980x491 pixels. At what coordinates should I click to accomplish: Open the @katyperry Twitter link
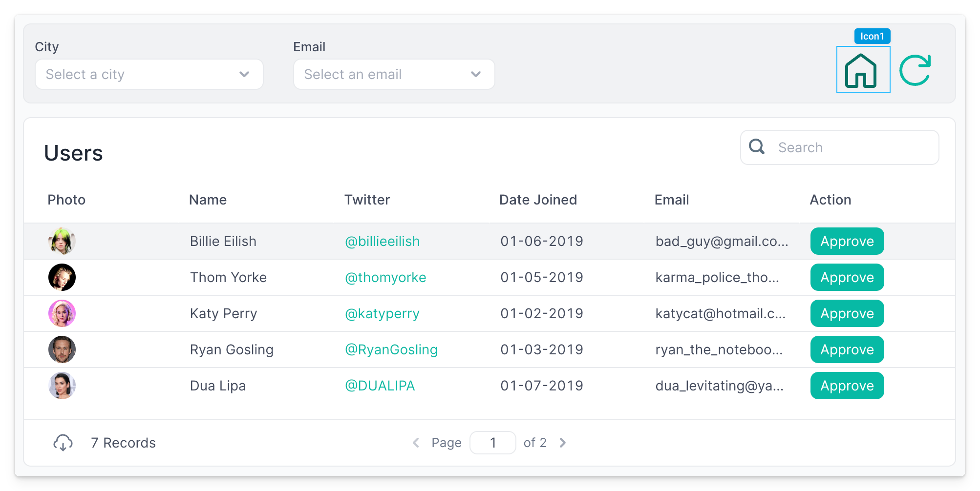pos(382,313)
